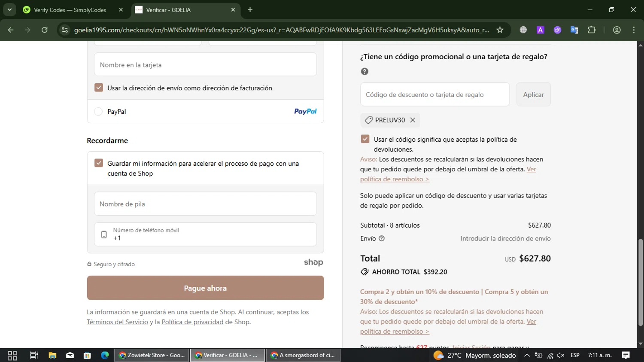Screen dimensions: 644x362
Task: Open Chrome three-dot menu
Action: 634,30
